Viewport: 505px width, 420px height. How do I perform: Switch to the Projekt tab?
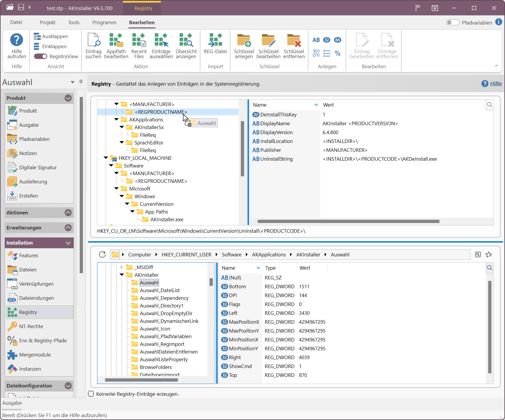48,22
